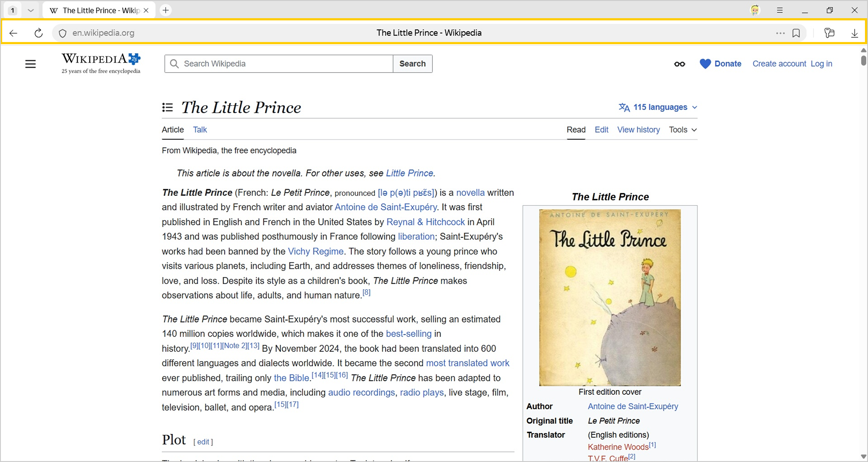This screenshot has width=868, height=462.
Task: Open the View history tab
Action: [638, 130]
